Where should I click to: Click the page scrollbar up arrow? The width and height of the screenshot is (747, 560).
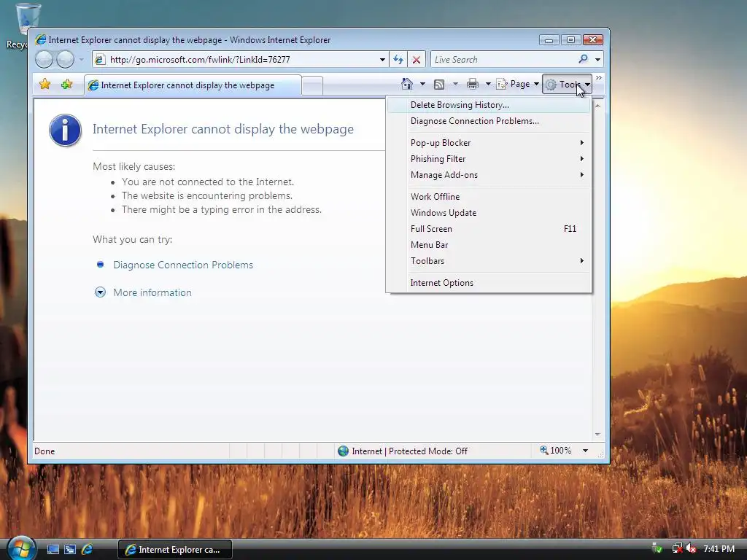click(x=597, y=105)
